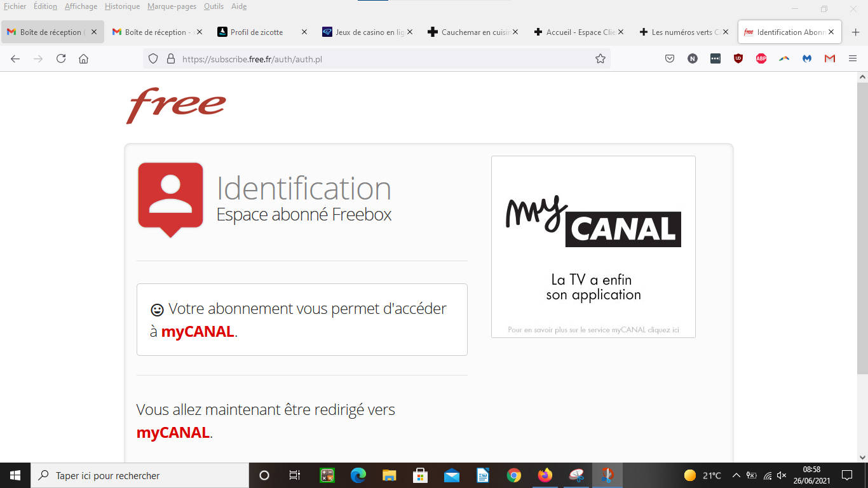Image resolution: width=868 pixels, height=488 pixels.
Task: Click the myCANAL promotional banner
Action: (593, 247)
